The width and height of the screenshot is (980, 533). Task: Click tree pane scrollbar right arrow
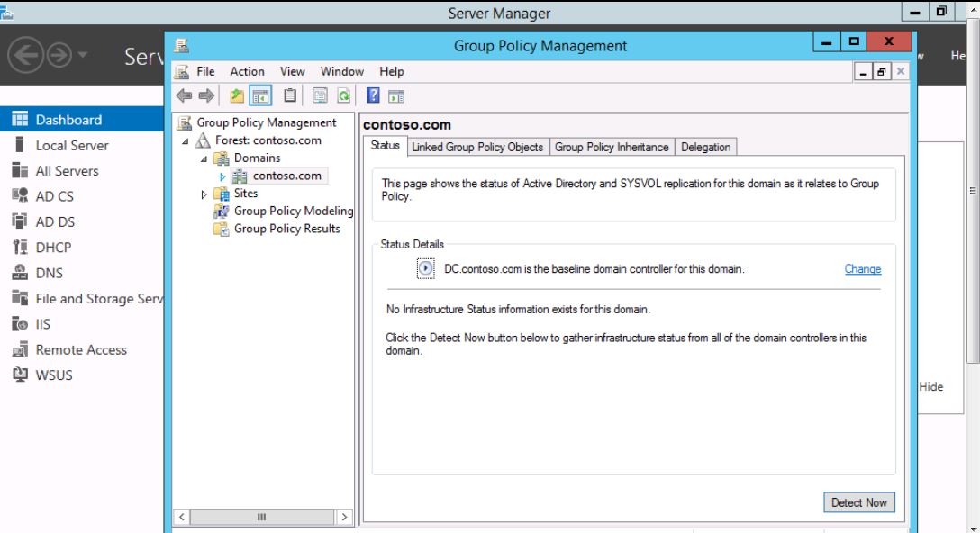(344, 517)
